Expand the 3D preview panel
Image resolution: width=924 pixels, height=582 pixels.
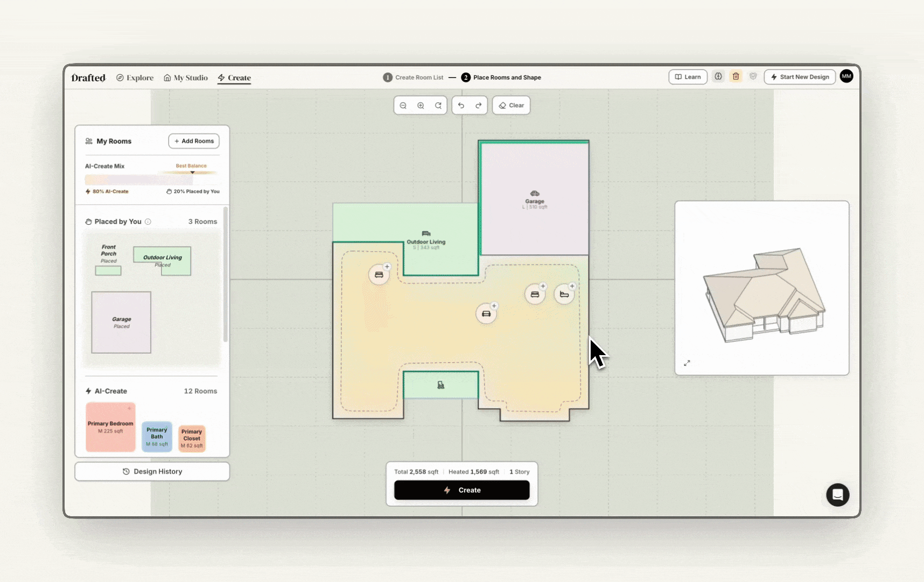pyautogui.click(x=687, y=363)
